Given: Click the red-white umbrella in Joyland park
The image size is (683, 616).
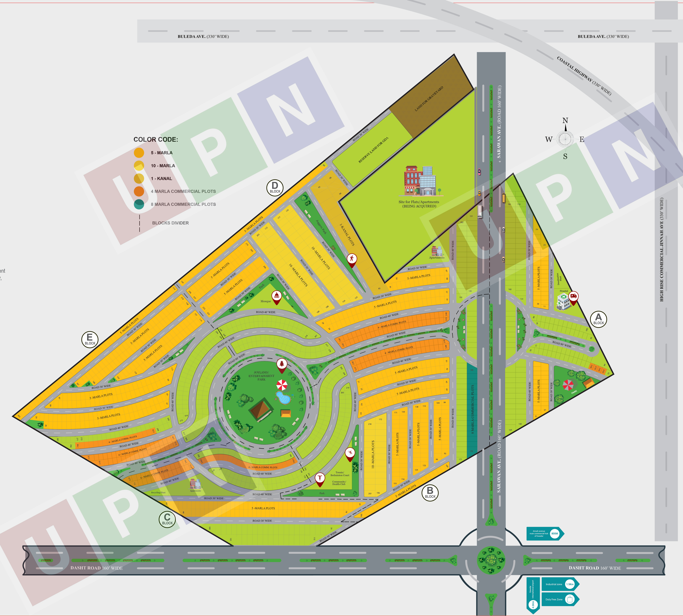Looking at the screenshot, I should (282, 385).
